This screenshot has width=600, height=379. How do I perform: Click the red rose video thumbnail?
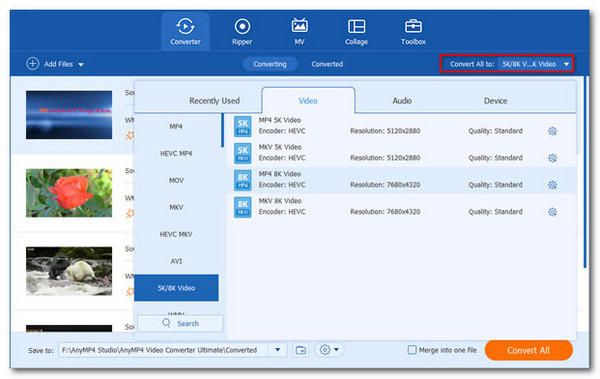(x=69, y=193)
